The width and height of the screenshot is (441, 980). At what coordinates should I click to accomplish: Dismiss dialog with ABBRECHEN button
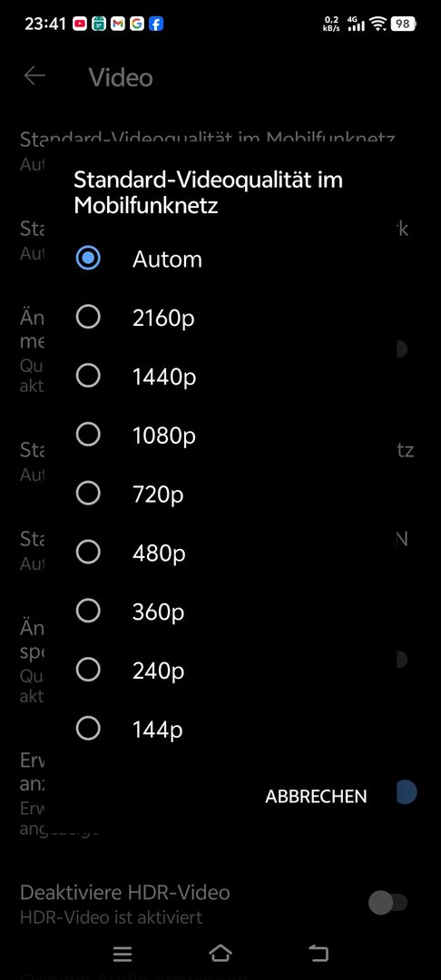[x=316, y=797]
